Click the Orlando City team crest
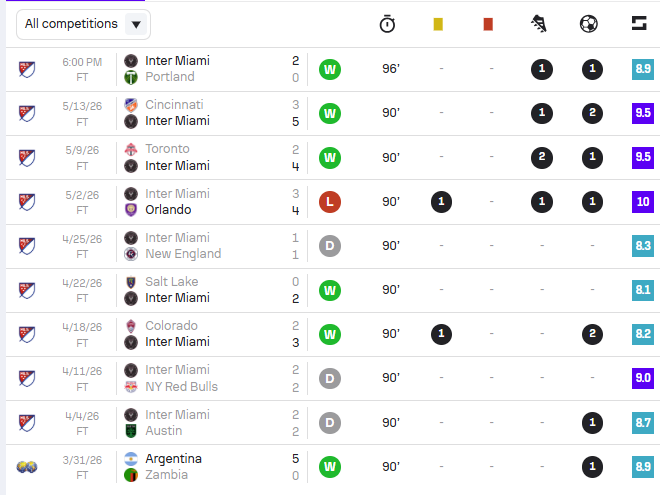This screenshot has height=495, width=660. tap(131, 210)
